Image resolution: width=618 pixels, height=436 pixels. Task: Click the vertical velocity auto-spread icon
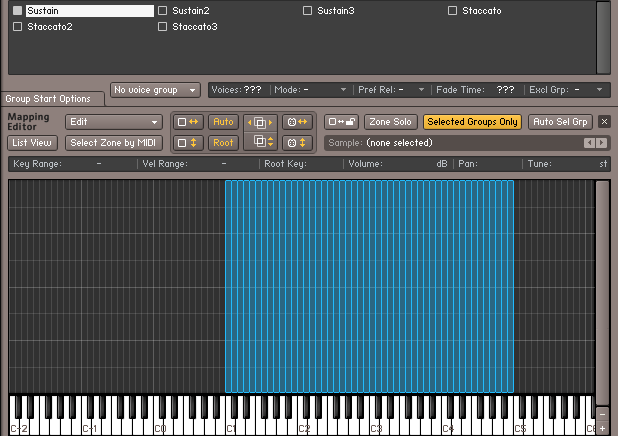coord(187,143)
